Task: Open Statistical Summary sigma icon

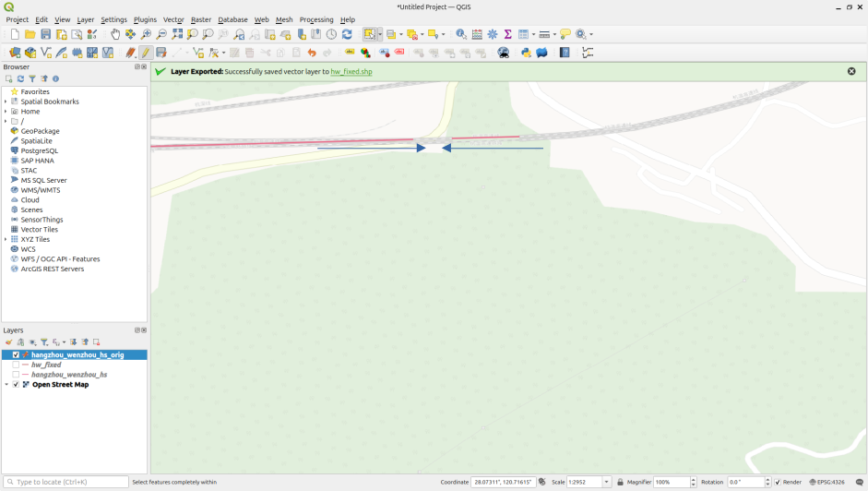Action: point(507,34)
